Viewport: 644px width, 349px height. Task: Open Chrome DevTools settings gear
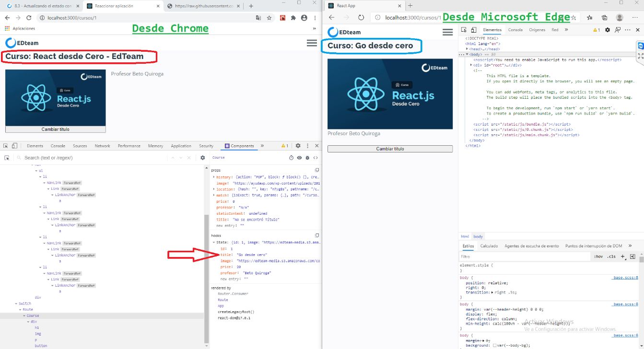tap(298, 146)
